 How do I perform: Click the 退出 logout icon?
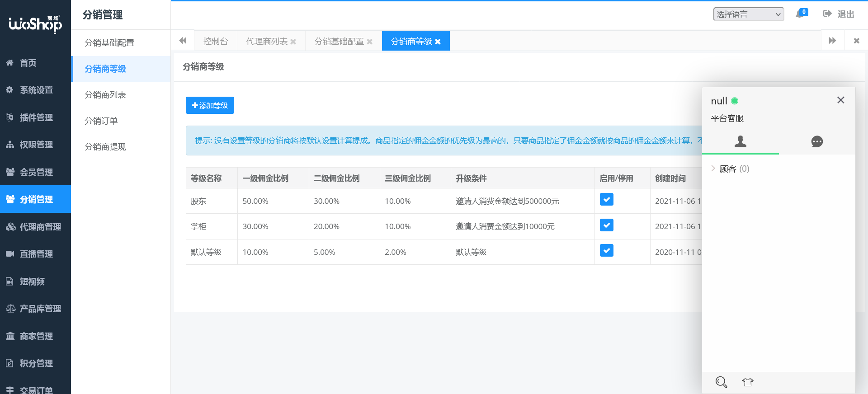pyautogui.click(x=827, y=14)
